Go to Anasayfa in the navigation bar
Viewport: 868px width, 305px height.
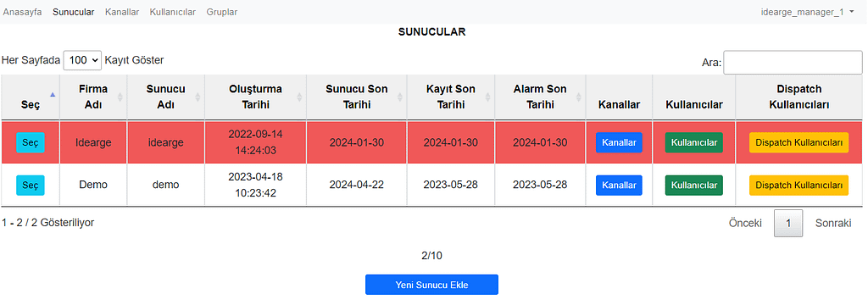point(23,12)
